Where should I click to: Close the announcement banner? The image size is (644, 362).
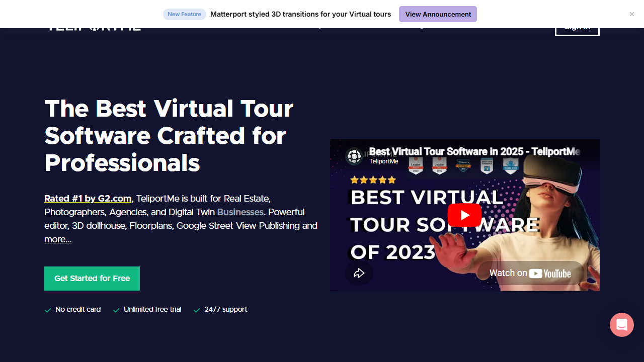click(632, 14)
